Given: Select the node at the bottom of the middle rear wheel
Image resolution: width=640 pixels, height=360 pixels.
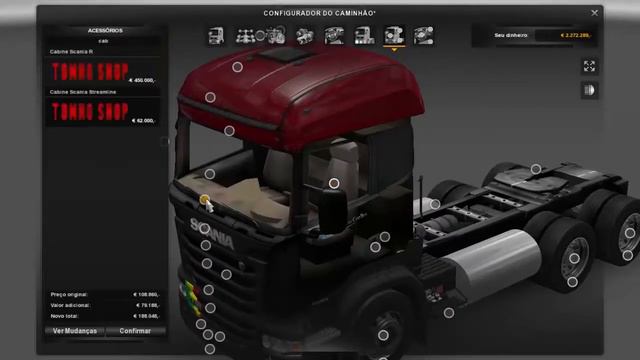Looking at the screenshot, I should point(572,282).
